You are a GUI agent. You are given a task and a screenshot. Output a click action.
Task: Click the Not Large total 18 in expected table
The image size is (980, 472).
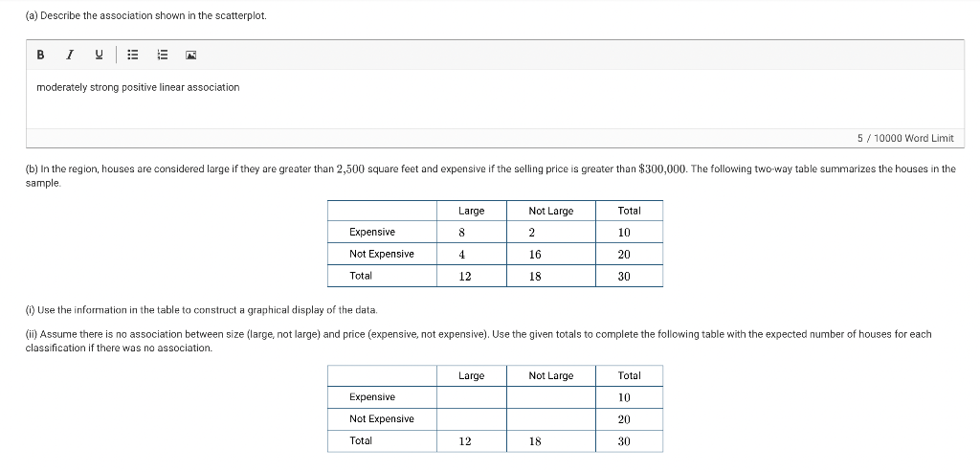[x=534, y=441]
